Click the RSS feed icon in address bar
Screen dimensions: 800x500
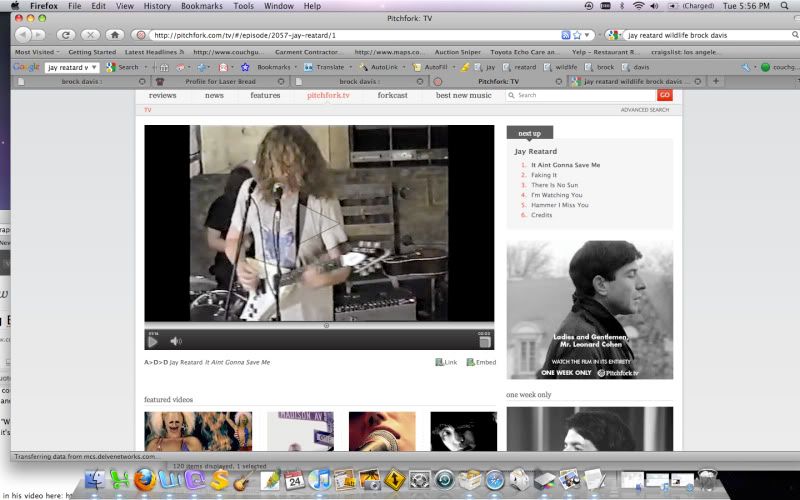coord(565,35)
